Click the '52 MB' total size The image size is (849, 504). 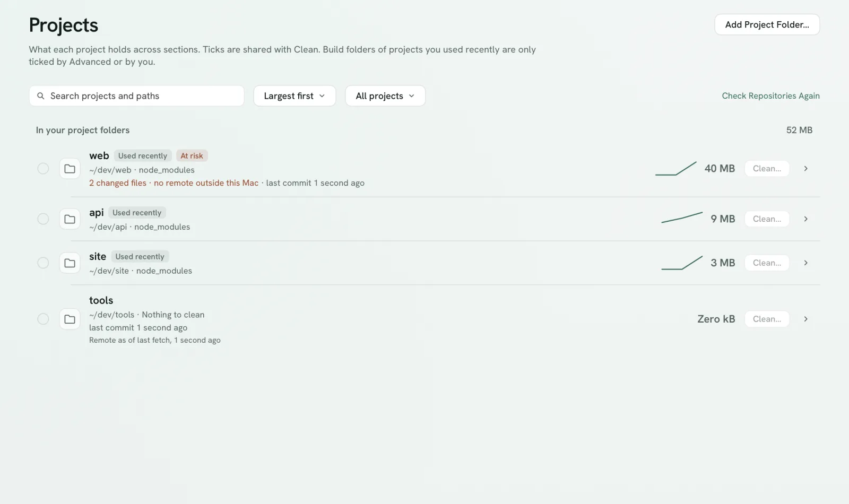(799, 131)
